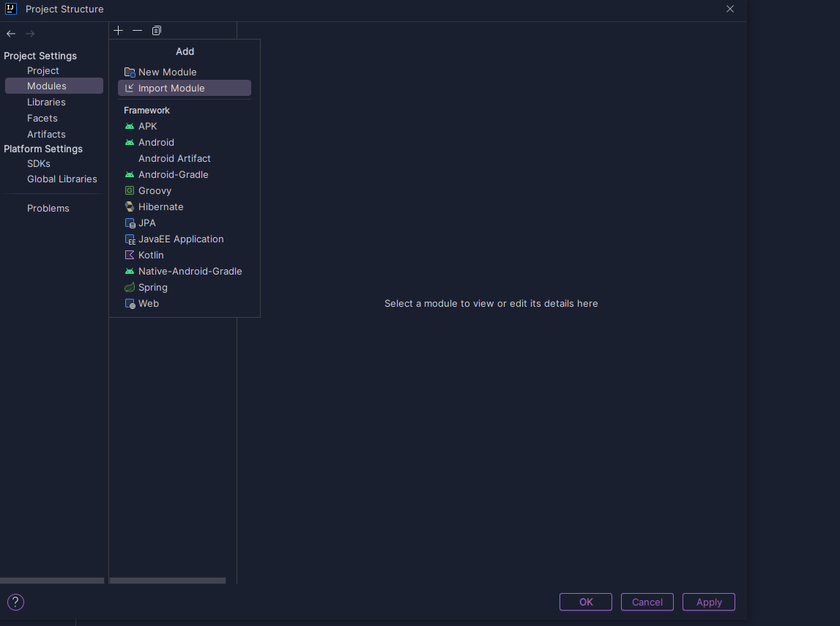Click the minus Remove module icon
The width and height of the screenshot is (840, 626).
137,31
